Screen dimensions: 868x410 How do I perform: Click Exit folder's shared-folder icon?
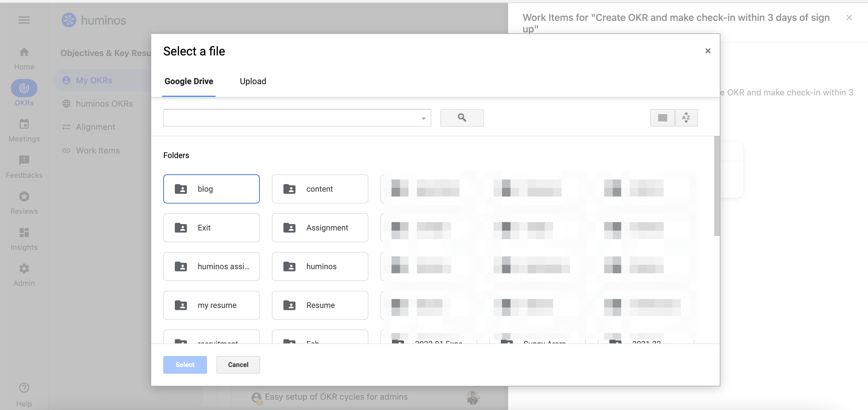(x=181, y=228)
